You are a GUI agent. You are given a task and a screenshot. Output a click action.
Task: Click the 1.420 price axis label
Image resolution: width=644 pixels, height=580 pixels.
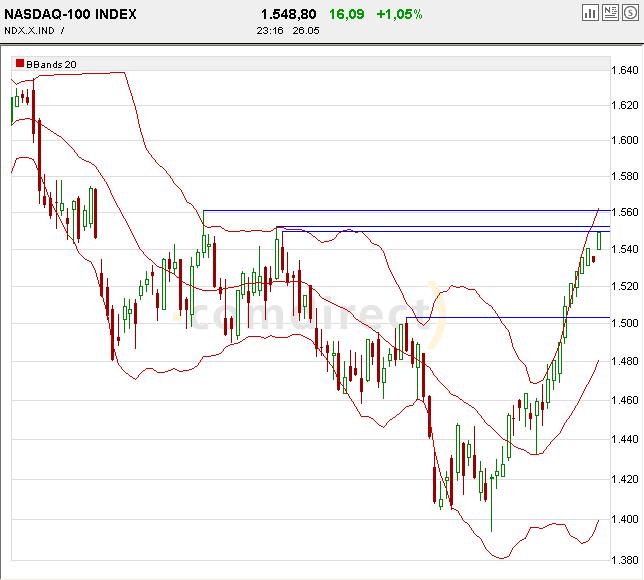click(x=625, y=479)
